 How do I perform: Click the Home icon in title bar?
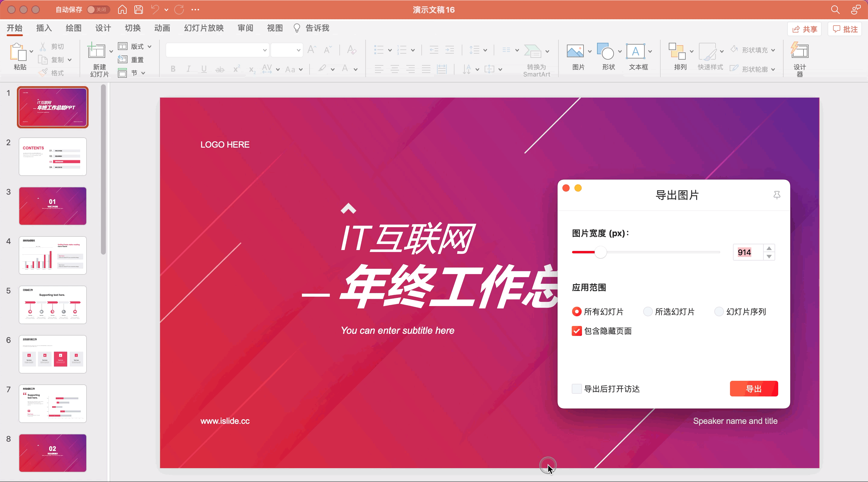pyautogui.click(x=122, y=9)
